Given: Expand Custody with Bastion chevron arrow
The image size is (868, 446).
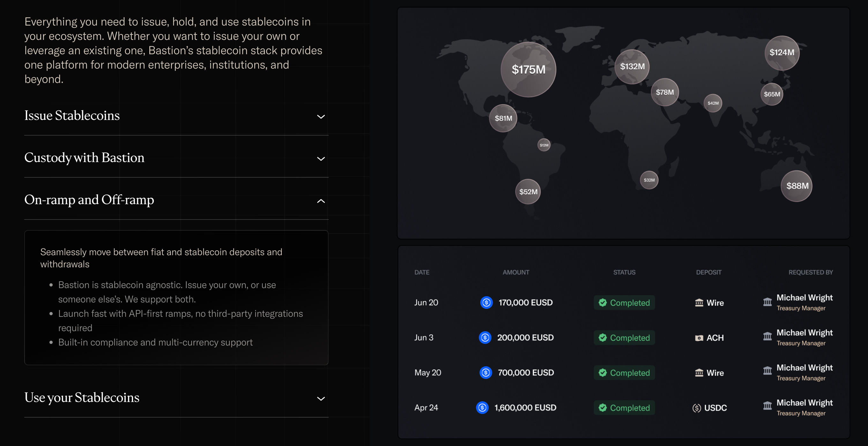Looking at the screenshot, I should [321, 159].
